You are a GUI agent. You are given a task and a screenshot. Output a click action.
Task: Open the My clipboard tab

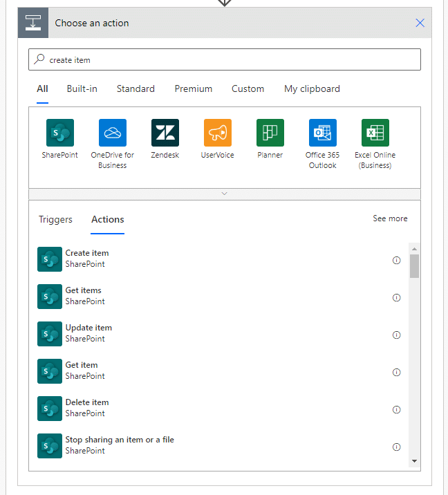pos(312,89)
